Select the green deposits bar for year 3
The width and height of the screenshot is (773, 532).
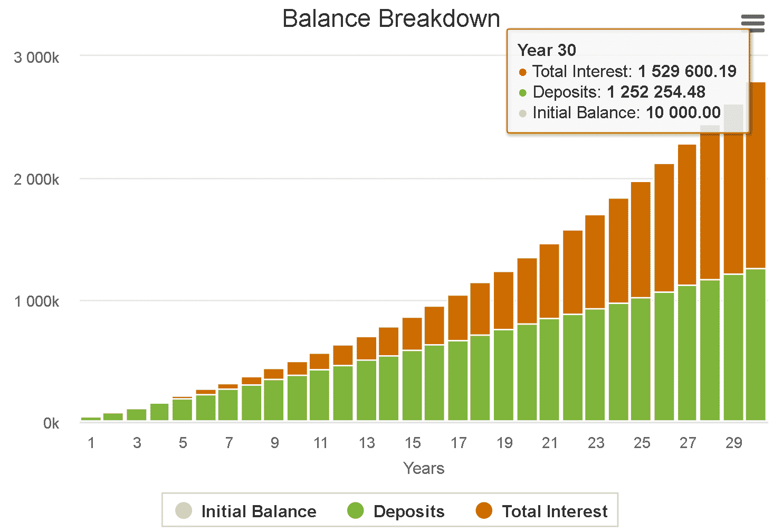137,414
